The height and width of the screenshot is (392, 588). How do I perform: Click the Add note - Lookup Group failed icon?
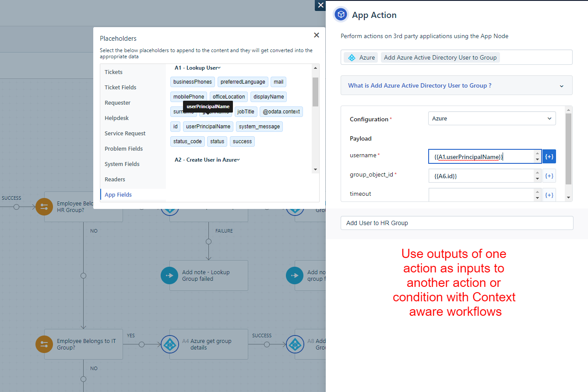169,275
